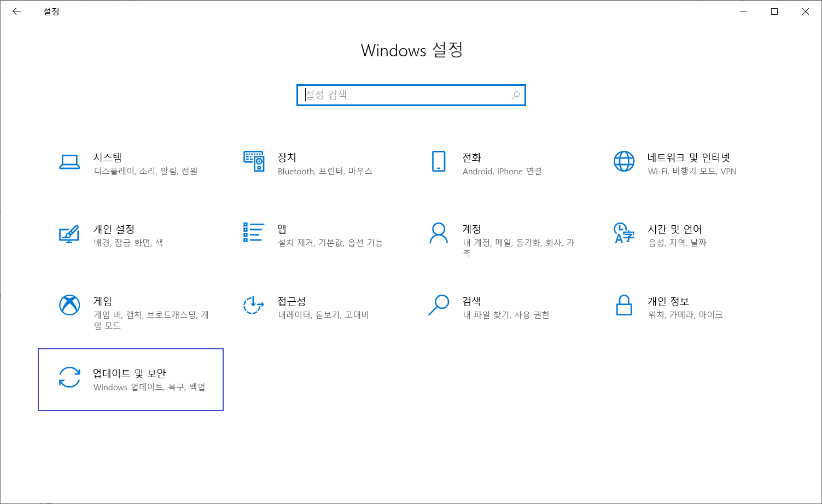
Task: Click '위치, 카메라, 마이크' description
Action: [x=685, y=315]
